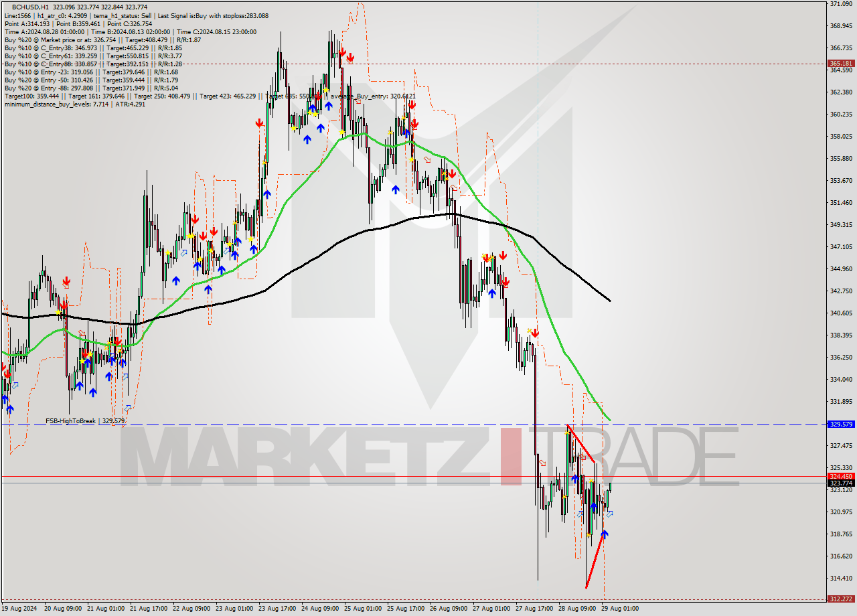This screenshot has width=857, height=616.
Task: Click the '19 Aug 2024' date label
Action: (x=19, y=609)
